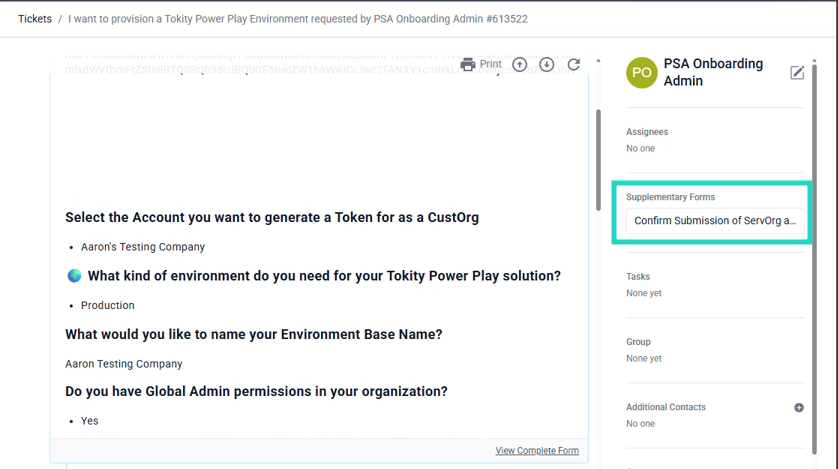The image size is (838, 469).
Task: Click the printer icon
Action: pos(468,65)
